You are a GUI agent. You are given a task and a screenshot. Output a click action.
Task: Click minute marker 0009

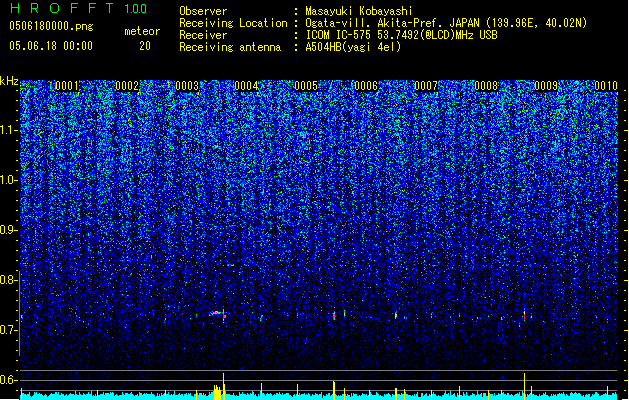coord(546,86)
